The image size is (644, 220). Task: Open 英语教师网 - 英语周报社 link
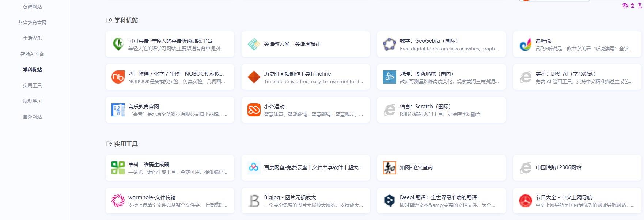(x=292, y=44)
